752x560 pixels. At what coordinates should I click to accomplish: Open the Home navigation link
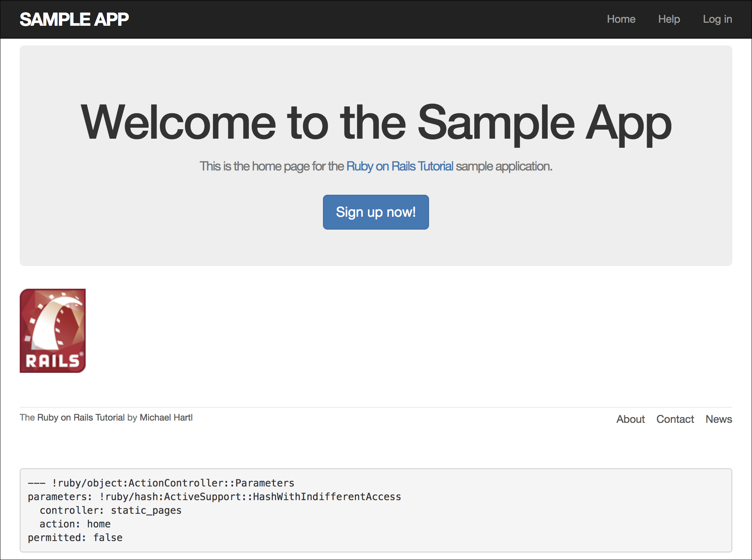pos(621,19)
